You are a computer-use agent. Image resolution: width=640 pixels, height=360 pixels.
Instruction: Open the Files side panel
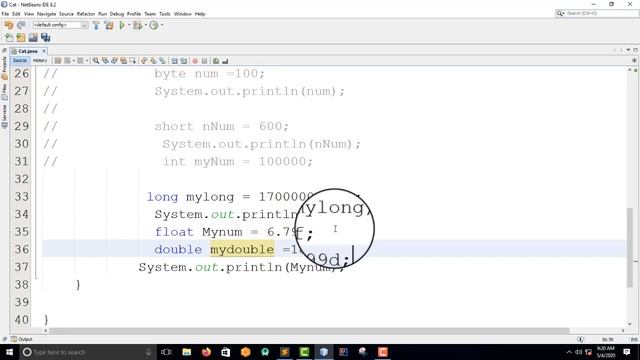(4, 92)
